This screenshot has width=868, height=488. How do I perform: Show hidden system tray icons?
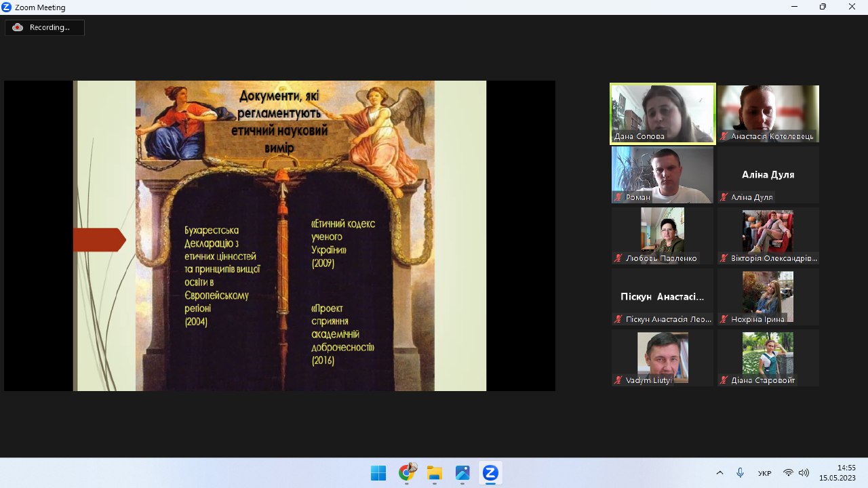(x=719, y=473)
